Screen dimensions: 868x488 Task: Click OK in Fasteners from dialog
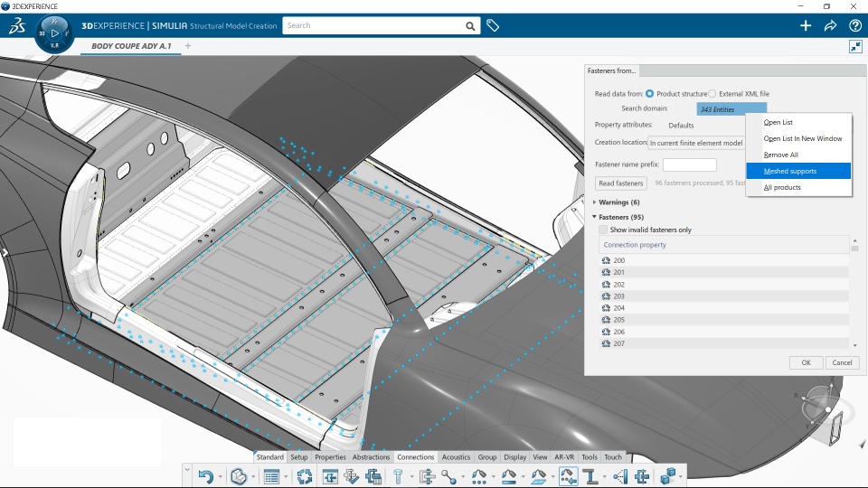point(806,362)
